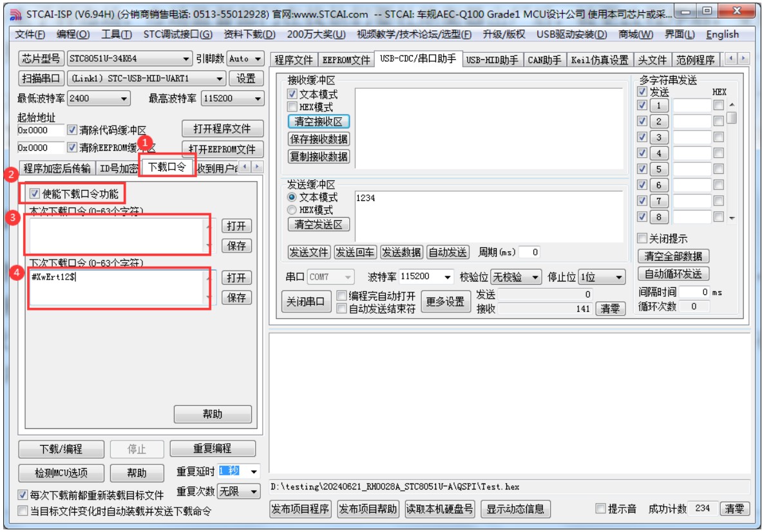Image resolution: width=762 pixels, height=532 pixels.
Task: Expand serial assistant 波特率 115200 dropdown
Action: pos(448,277)
